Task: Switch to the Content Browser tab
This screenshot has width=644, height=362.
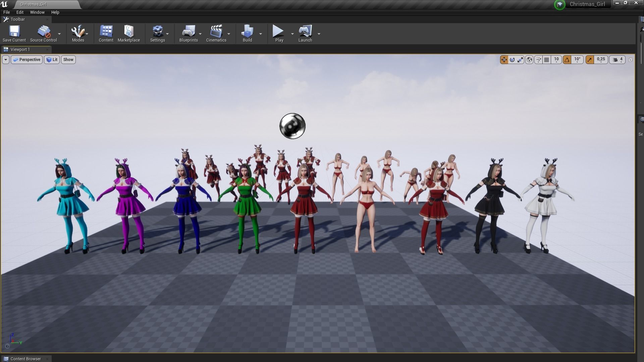Action: point(25,359)
